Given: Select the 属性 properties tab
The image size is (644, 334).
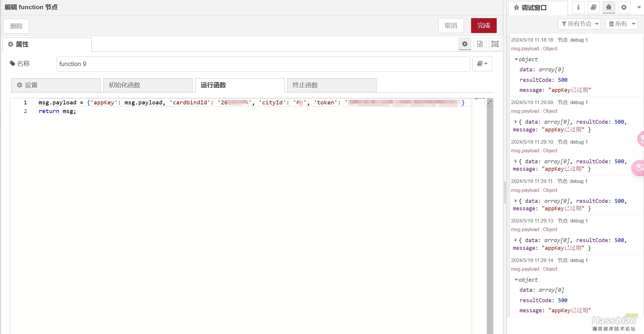Looking at the screenshot, I should click(47, 45).
